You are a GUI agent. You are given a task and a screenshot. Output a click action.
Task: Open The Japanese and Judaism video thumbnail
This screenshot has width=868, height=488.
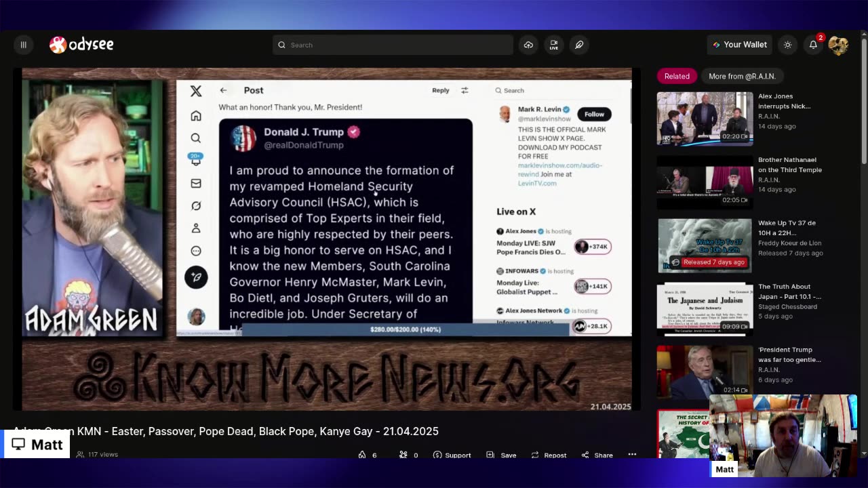705,309
